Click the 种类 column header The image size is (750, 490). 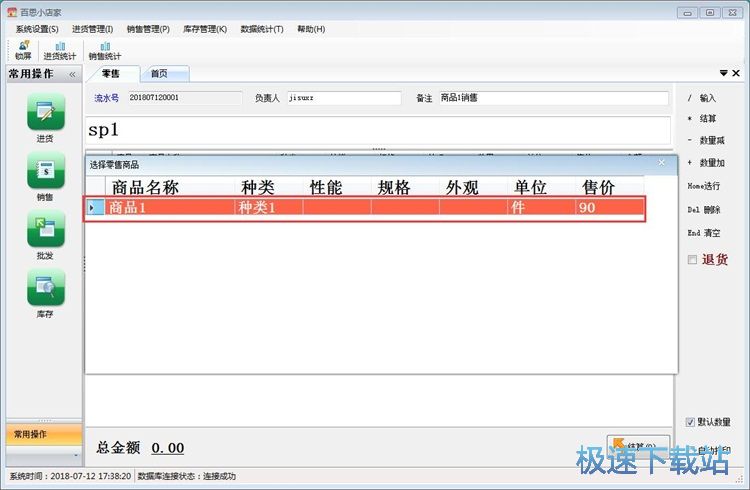click(269, 187)
